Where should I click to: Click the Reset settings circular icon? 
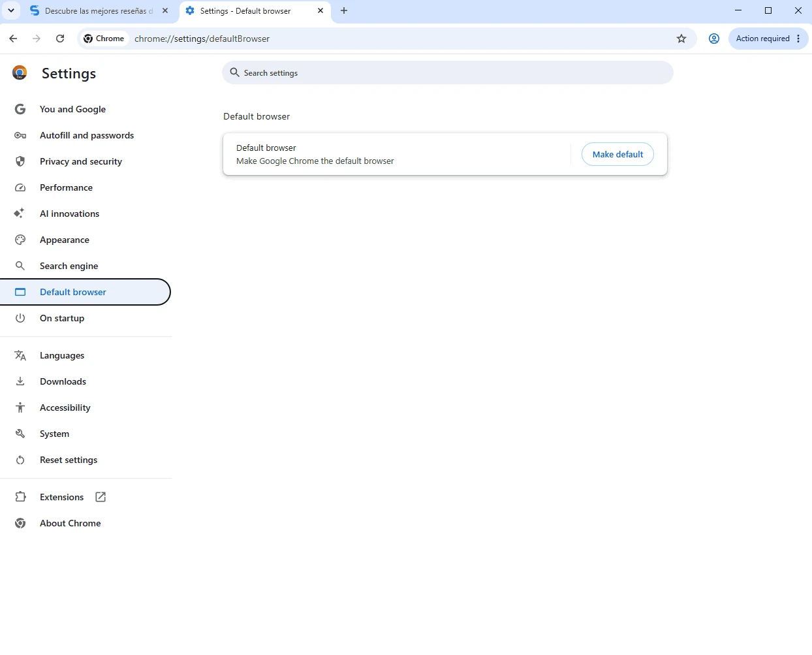(20, 460)
